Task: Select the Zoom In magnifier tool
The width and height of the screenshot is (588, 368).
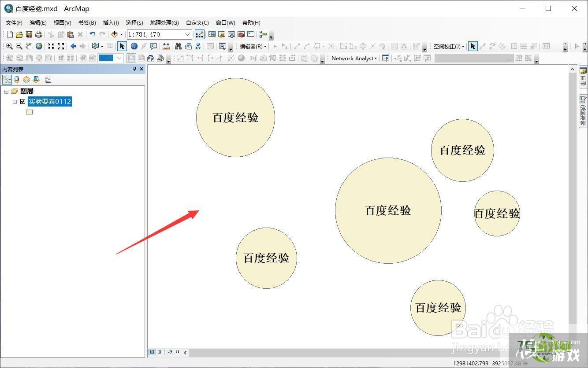Action: 9,46
